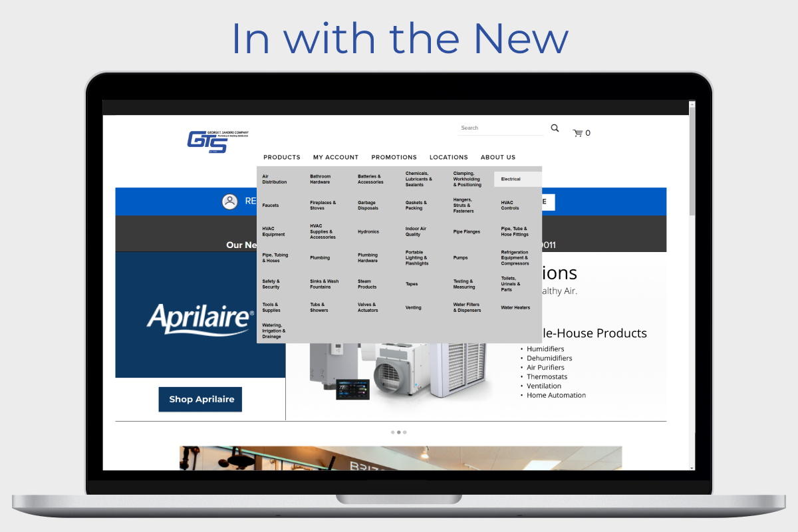The height and width of the screenshot is (532, 798).
Task: Open the shopping cart icon
Action: pyautogui.click(x=577, y=133)
